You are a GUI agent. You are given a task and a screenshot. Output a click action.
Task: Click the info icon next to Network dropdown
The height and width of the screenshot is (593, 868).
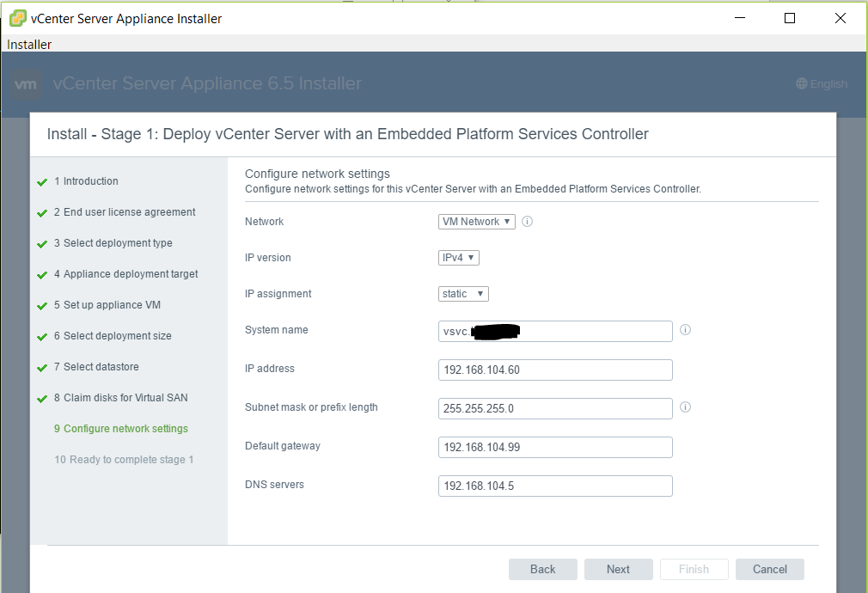tap(527, 222)
